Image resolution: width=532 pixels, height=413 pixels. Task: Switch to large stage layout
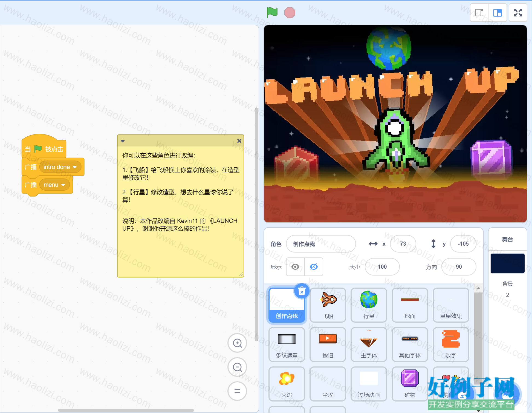click(x=498, y=13)
